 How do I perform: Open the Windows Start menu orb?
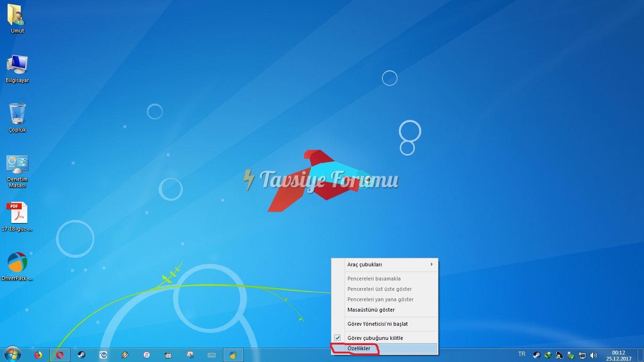(13, 355)
